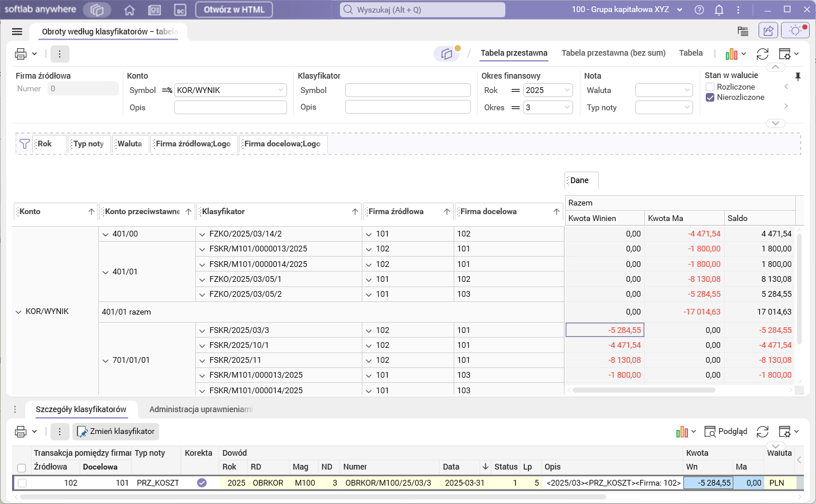Click the home icon in title bar
Image resolution: width=816 pixels, height=504 pixels.
(130, 10)
